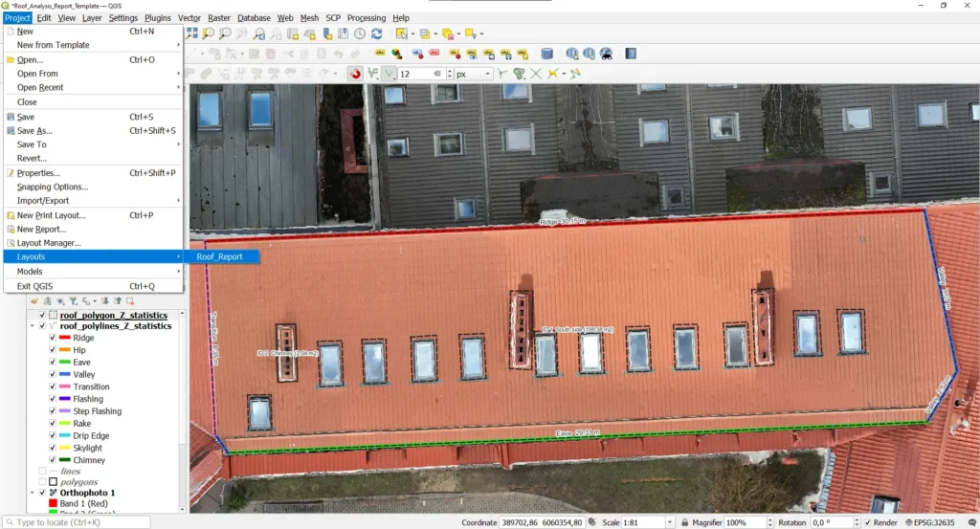The width and height of the screenshot is (980, 529).
Task: Open the Plugins menu
Action: coord(158,18)
